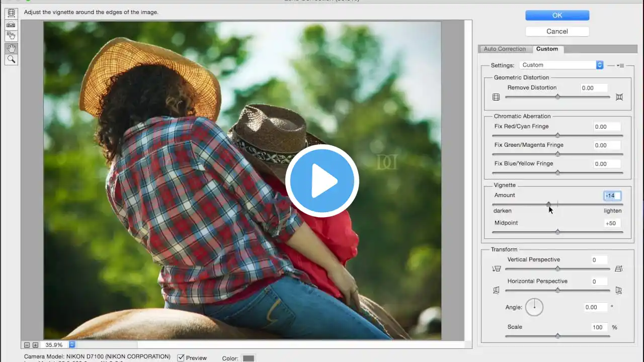
Task: Click the Vignette Midpoint input field
Action: 612,223
